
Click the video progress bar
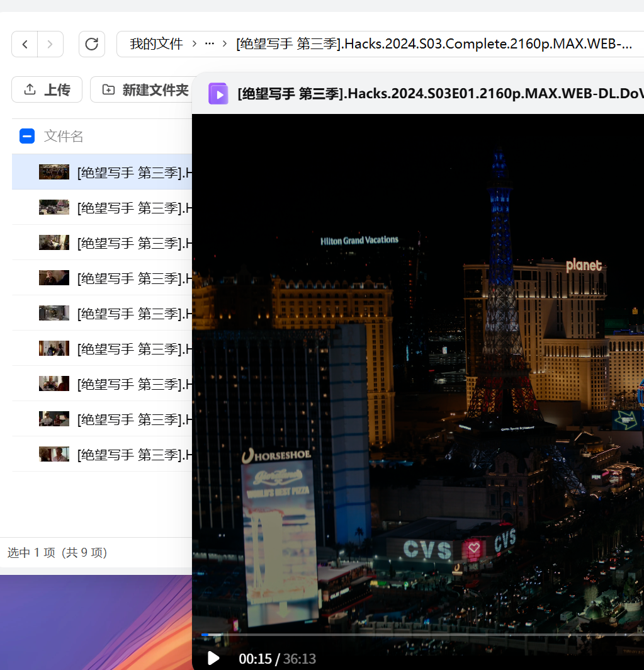[x=415, y=635]
